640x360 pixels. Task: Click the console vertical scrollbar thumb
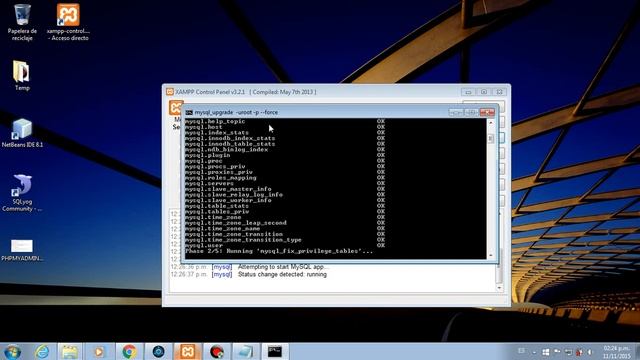(x=491, y=139)
